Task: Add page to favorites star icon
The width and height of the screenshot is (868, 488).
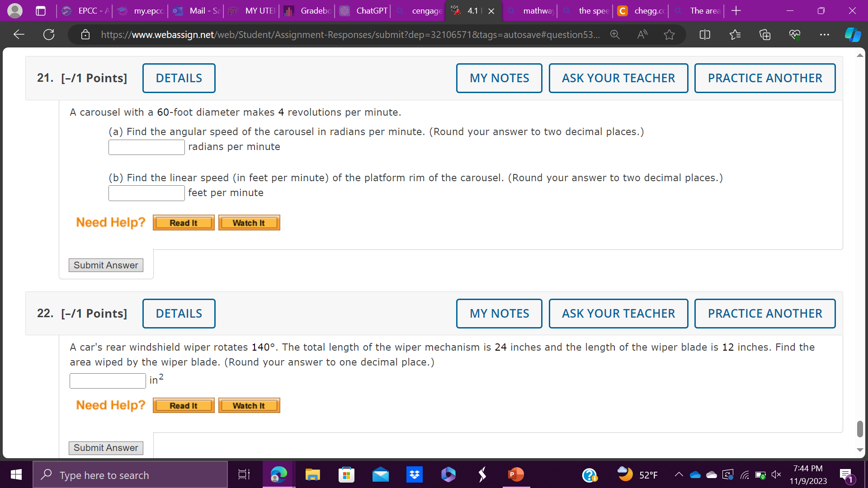Action: click(x=669, y=34)
